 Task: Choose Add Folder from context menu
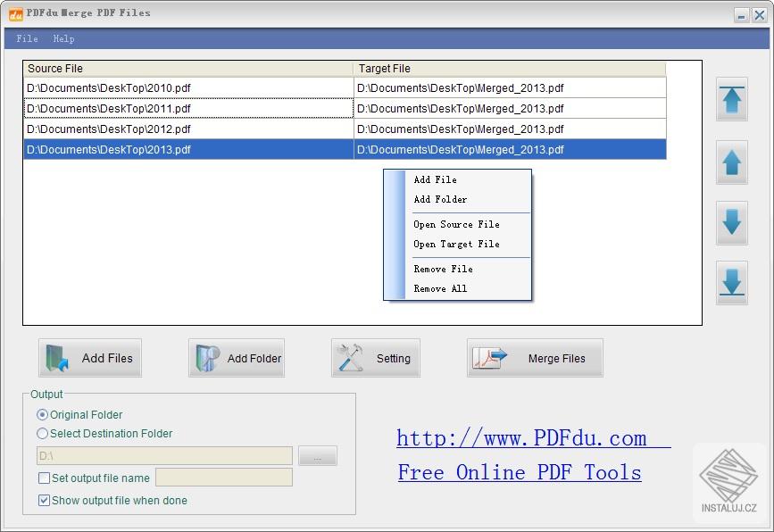pyautogui.click(x=440, y=199)
